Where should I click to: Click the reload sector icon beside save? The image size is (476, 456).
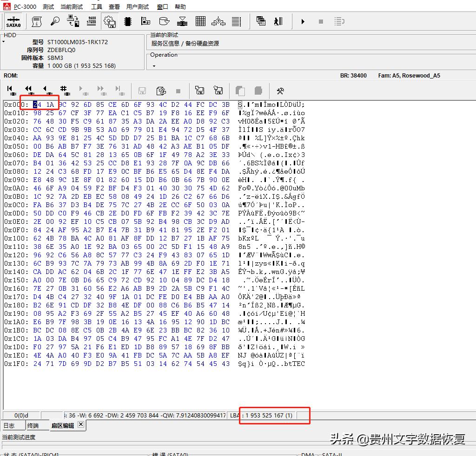pos(161,91)
